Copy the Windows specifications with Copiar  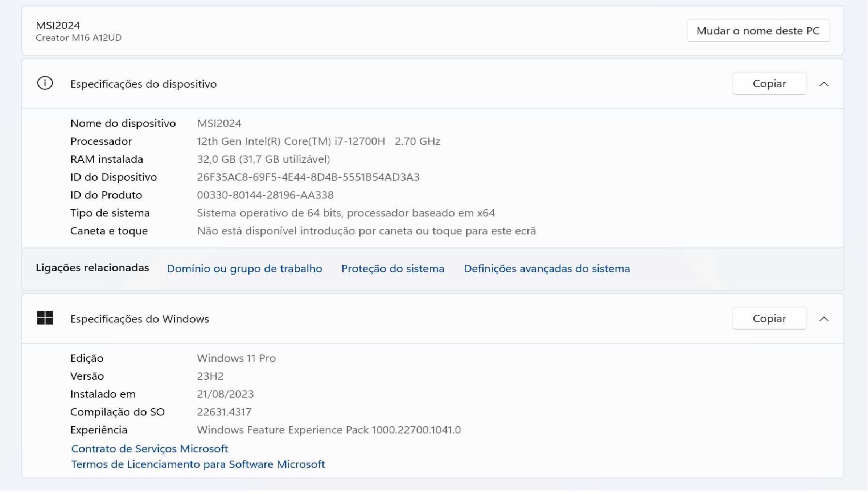pos(769,318)
